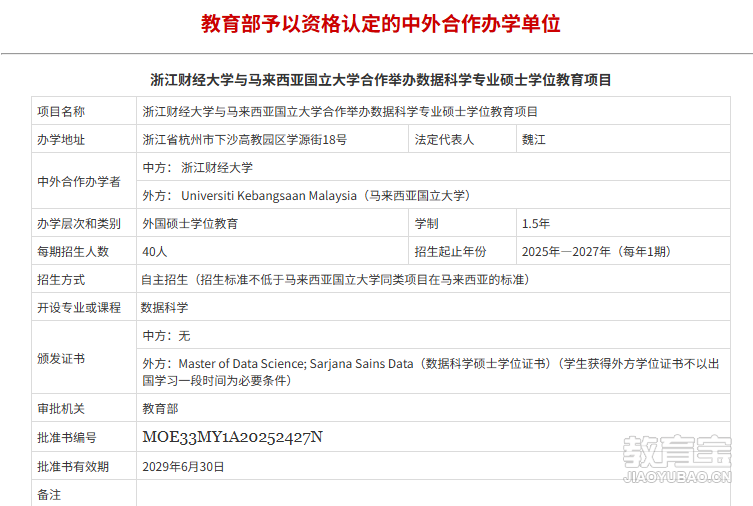Viewport: 753px width, 506px height.
Task: Click the 批准书有效期 label
Action: click(73, 466)
